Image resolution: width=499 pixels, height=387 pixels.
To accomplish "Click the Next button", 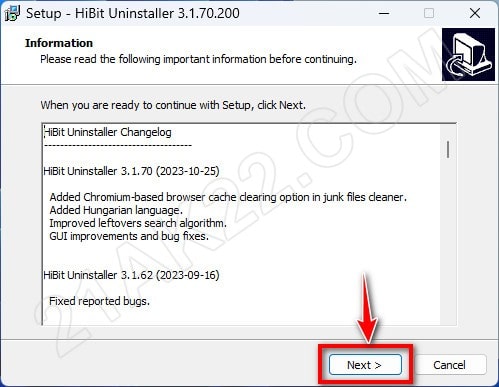I will click(365, 365).
